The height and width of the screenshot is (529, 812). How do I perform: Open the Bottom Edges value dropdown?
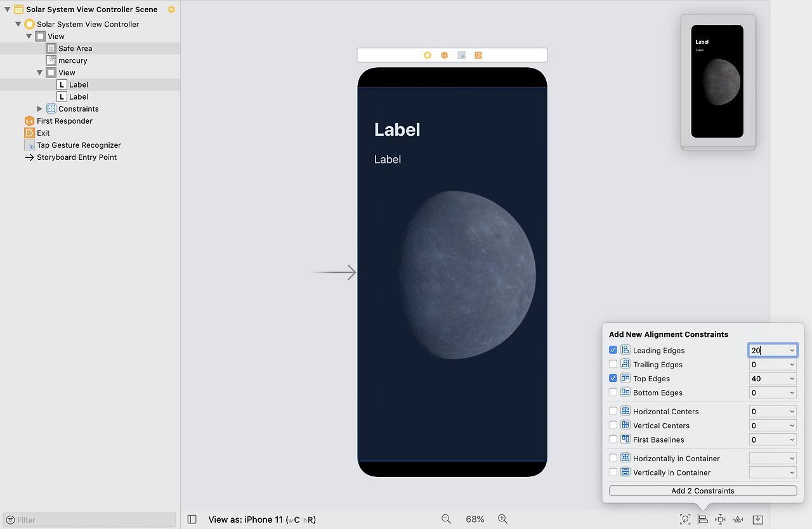[792, 393]
